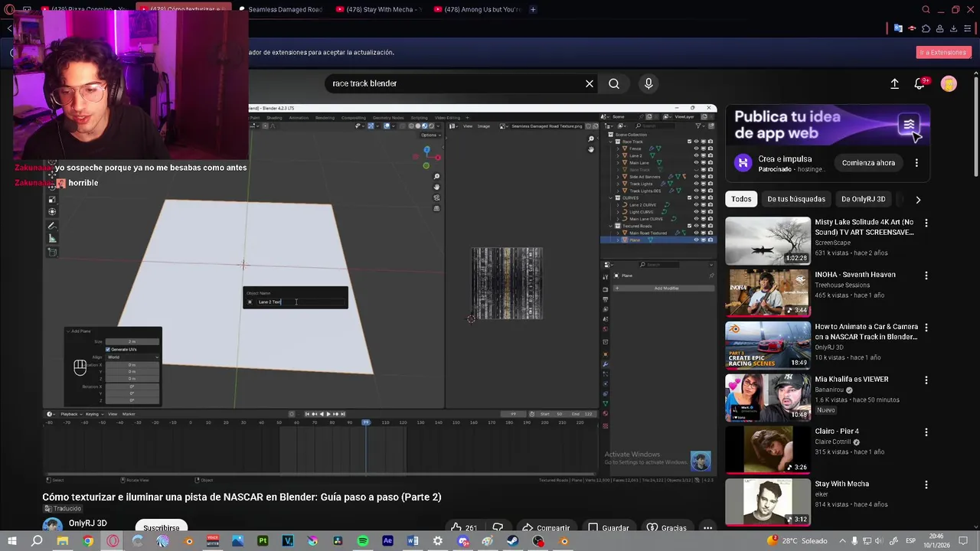
Task: Hide Fence object with eye icon
Action: tap(696, 148)
